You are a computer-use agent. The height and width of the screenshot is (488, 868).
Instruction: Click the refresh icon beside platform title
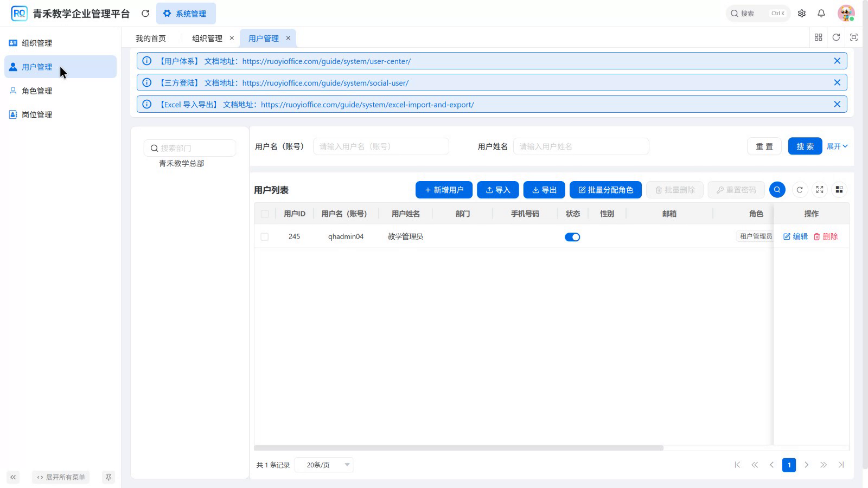tap(145, 14)
